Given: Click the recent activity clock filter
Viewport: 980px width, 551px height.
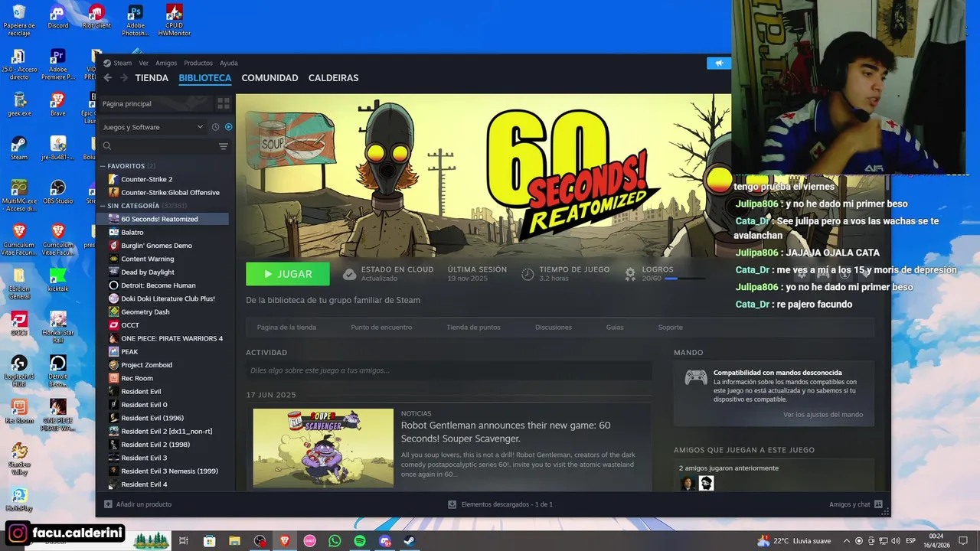Looking at the screenshot, I should point(215,127).
